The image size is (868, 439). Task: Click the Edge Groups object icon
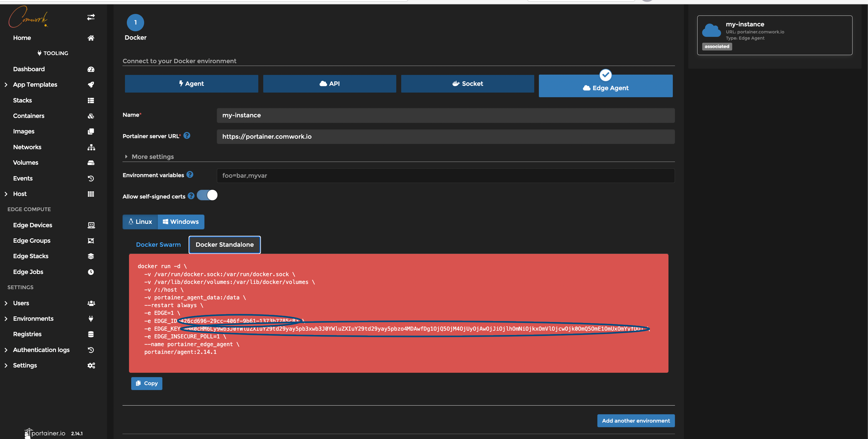click(91, 241)
